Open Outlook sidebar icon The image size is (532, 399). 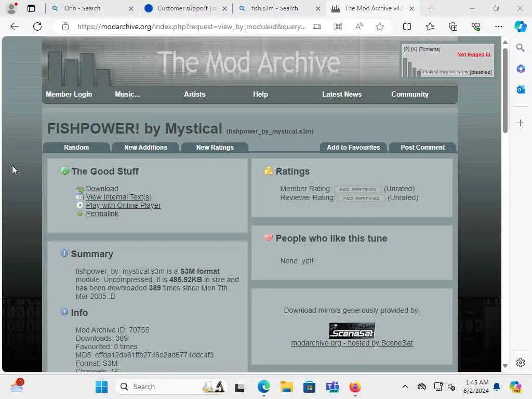(520, 90)
